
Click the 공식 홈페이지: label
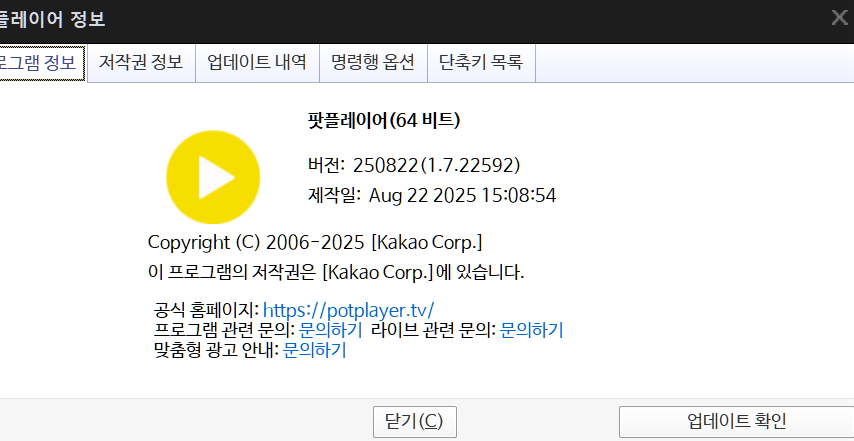(207, 310)
